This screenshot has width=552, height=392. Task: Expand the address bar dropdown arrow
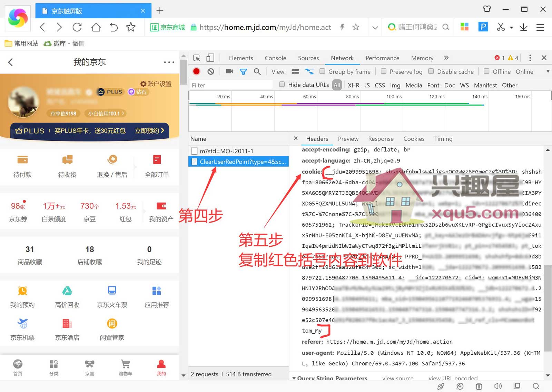[375, 27]
